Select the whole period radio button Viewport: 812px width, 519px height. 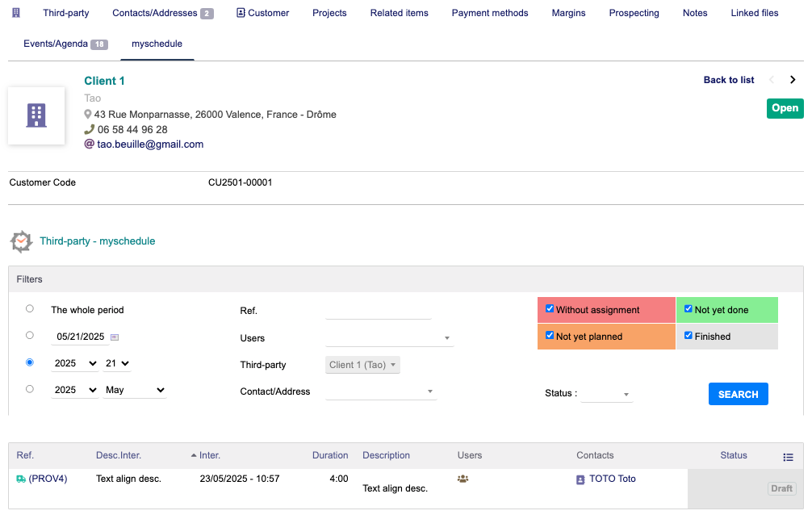(x=30, y=308)
